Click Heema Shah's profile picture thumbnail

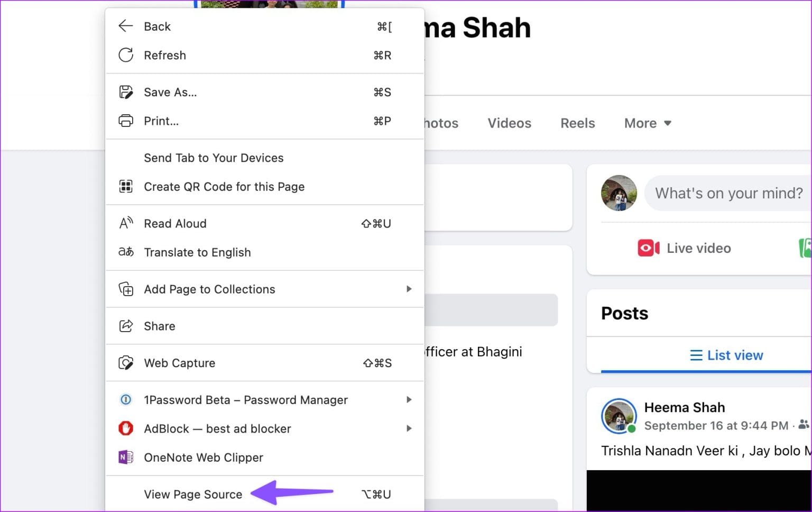point(619,416)
